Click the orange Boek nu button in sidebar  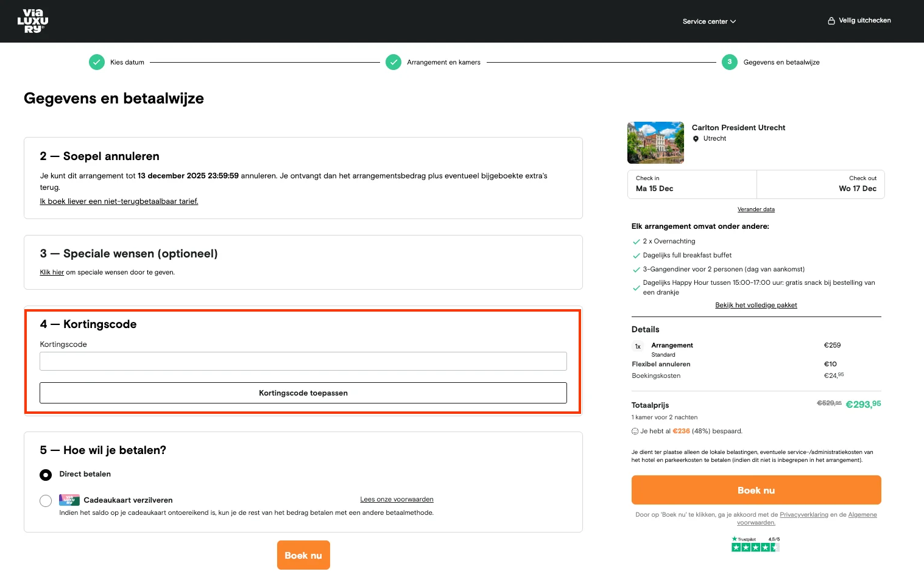[x=756, y=490]
